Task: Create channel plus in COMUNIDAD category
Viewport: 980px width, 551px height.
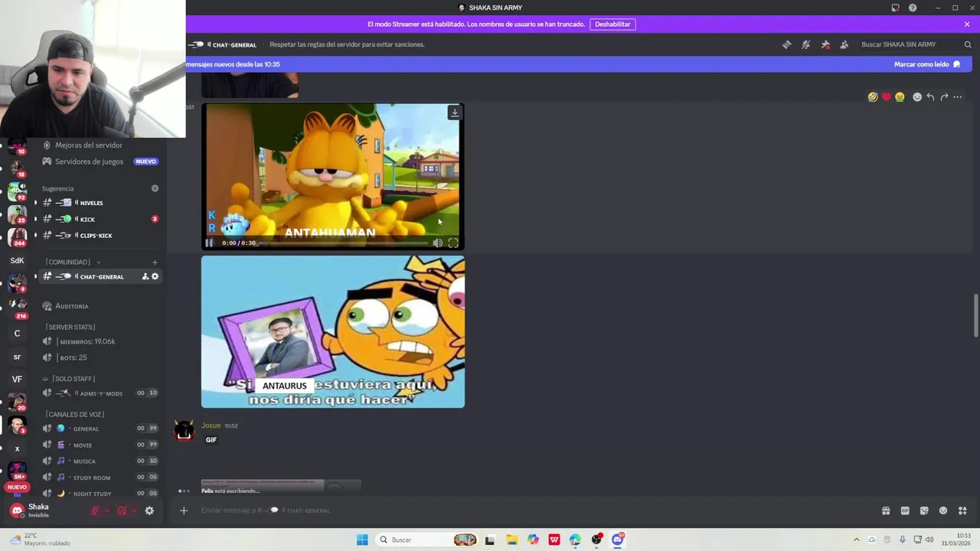Action: click(x=155, y=262)
